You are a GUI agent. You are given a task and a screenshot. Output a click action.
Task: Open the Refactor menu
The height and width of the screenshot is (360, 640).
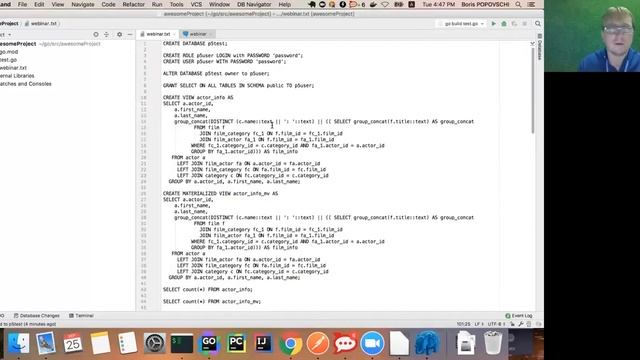click(x=133, y=4)
